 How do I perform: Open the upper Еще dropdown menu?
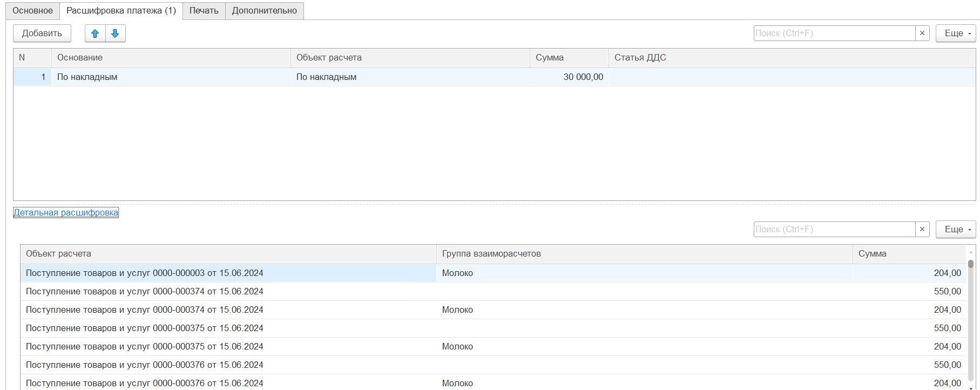pos(955,33)
